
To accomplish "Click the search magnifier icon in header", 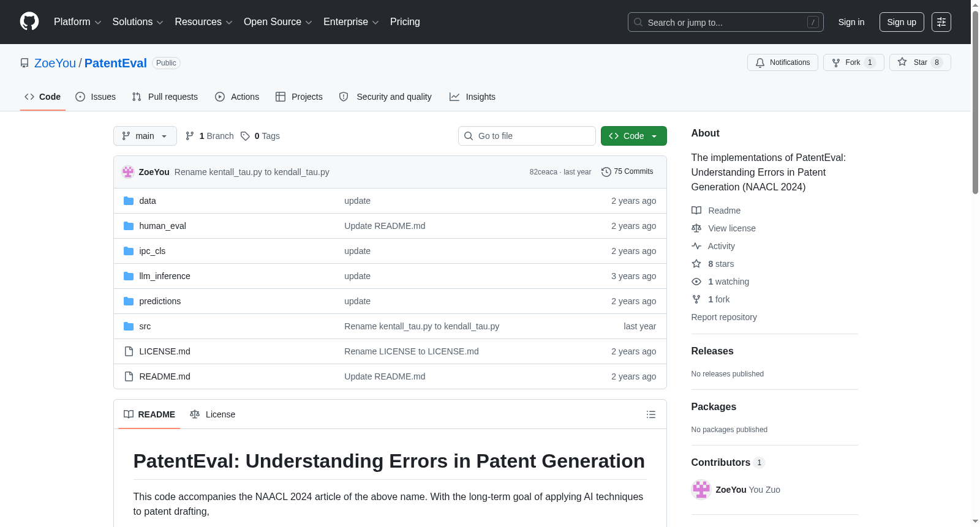I will (638, 22).
